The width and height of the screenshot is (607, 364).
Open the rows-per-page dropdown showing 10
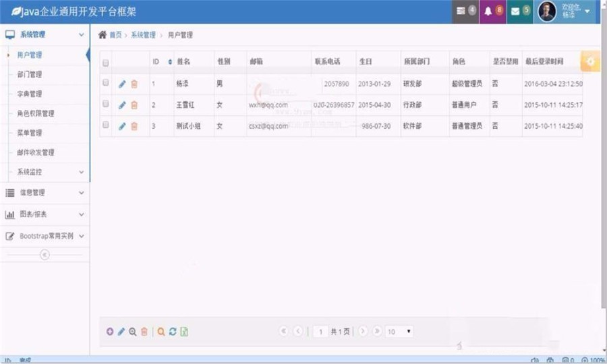click(399, 332)
